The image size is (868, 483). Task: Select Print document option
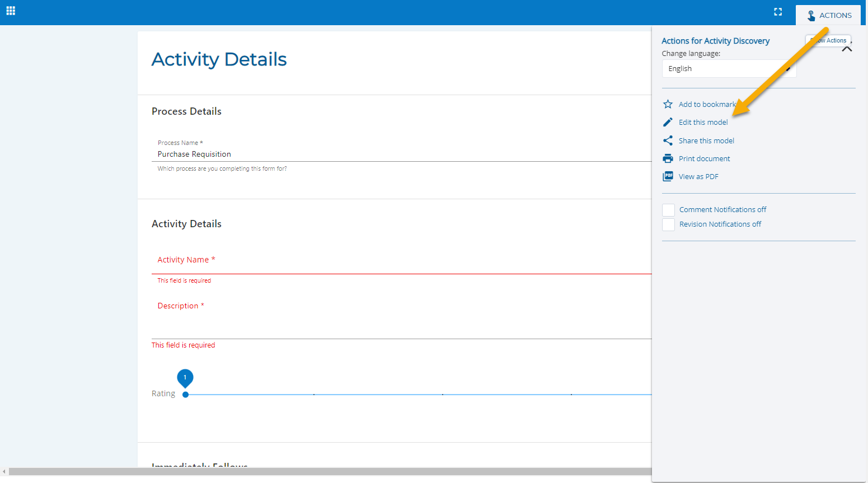(704, 159)
